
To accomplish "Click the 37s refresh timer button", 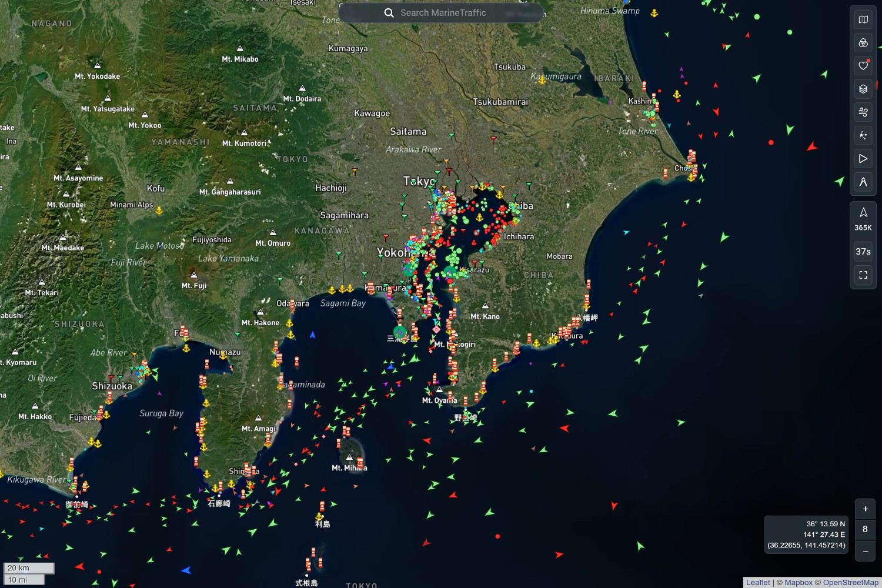I will pos(863,252).
